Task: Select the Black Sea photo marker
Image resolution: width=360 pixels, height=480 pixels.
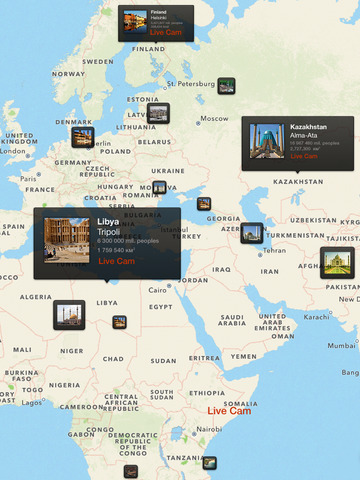Action: pyautogui.click(x=204, y=204)
